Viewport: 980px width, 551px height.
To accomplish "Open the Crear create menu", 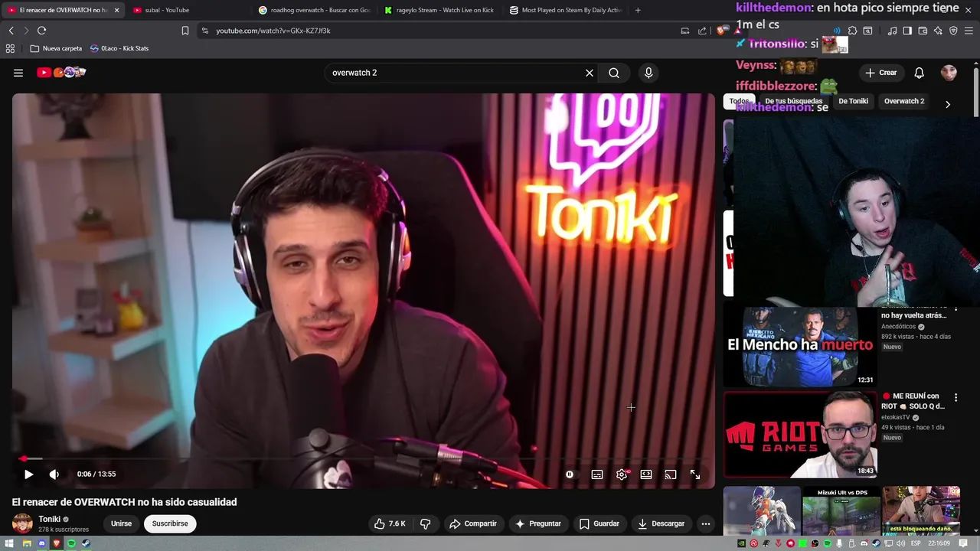I will 881,73.
